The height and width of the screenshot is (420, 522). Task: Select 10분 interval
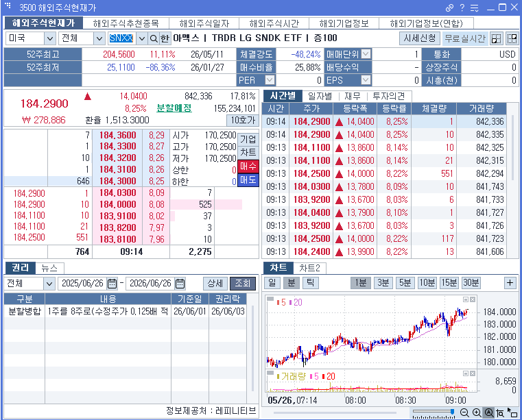pos(427,283)
